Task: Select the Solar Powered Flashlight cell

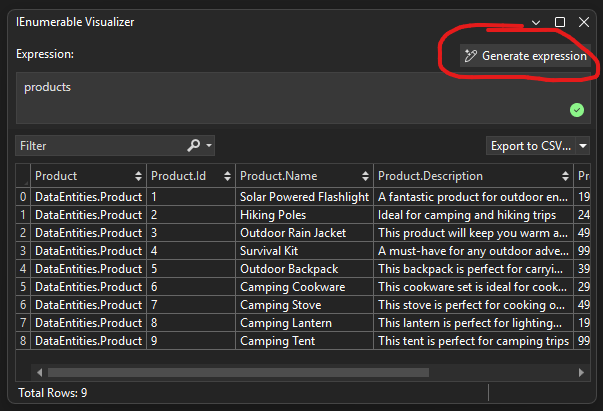Action: 304,197
